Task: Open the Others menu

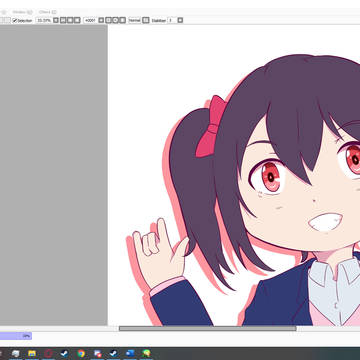Action: pos(47,12)
